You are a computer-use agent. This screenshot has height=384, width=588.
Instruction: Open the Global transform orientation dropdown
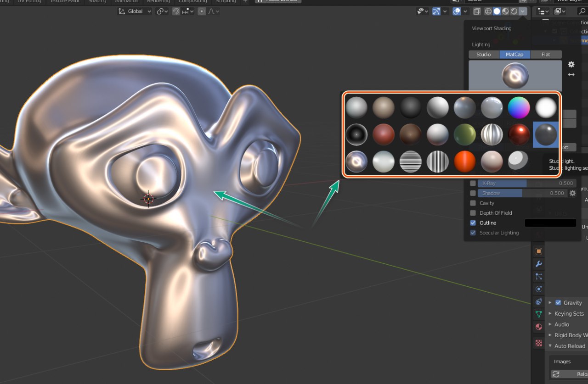[135, 11]
